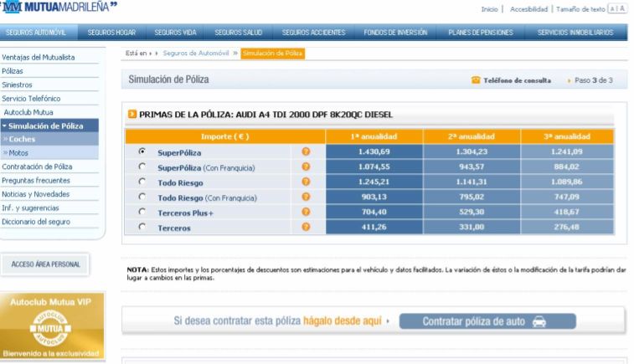This screenshot has width=634, height=364.
Task: Open Noticias y Novedades sidebar link
Action: [36, 194]
